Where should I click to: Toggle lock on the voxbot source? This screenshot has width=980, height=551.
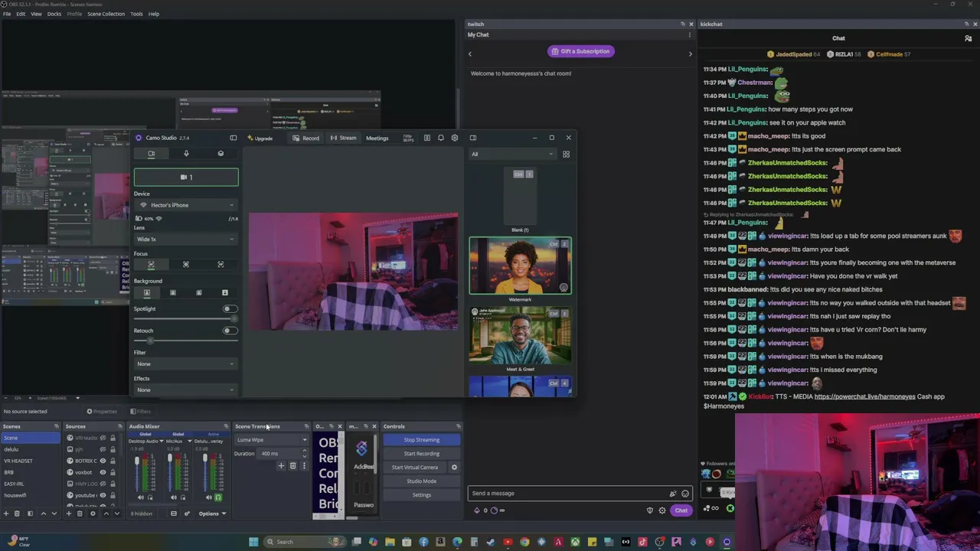pos(113,472)
